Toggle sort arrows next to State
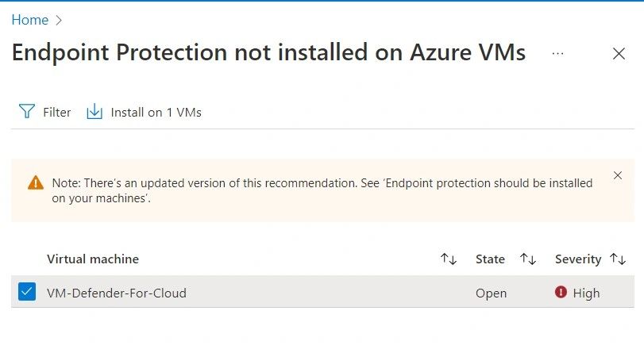This screenshot has width=644, height=349. click(528, 259)
